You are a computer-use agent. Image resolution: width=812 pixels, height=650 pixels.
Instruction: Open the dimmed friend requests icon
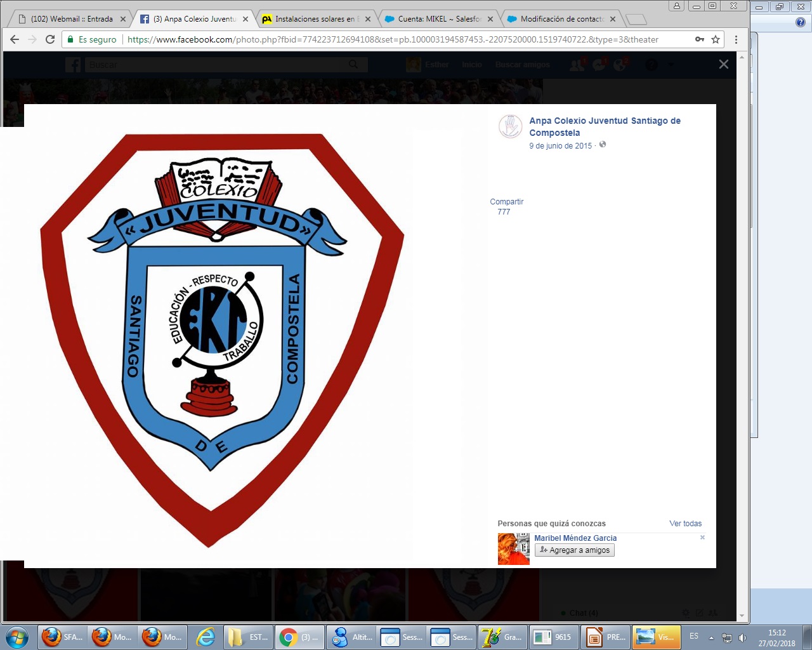pos(577,65)
